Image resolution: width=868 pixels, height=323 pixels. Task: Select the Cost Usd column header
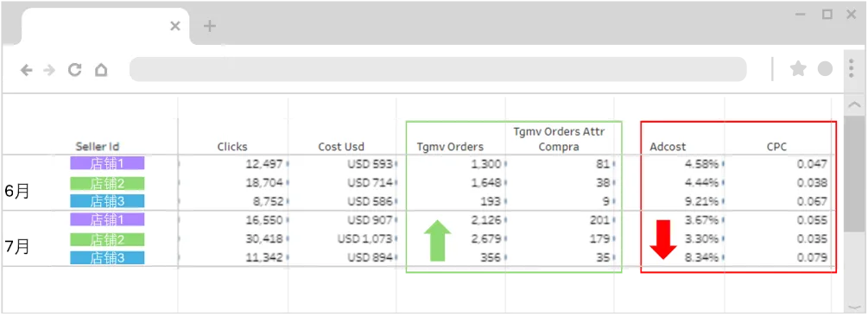click(341, 147)
